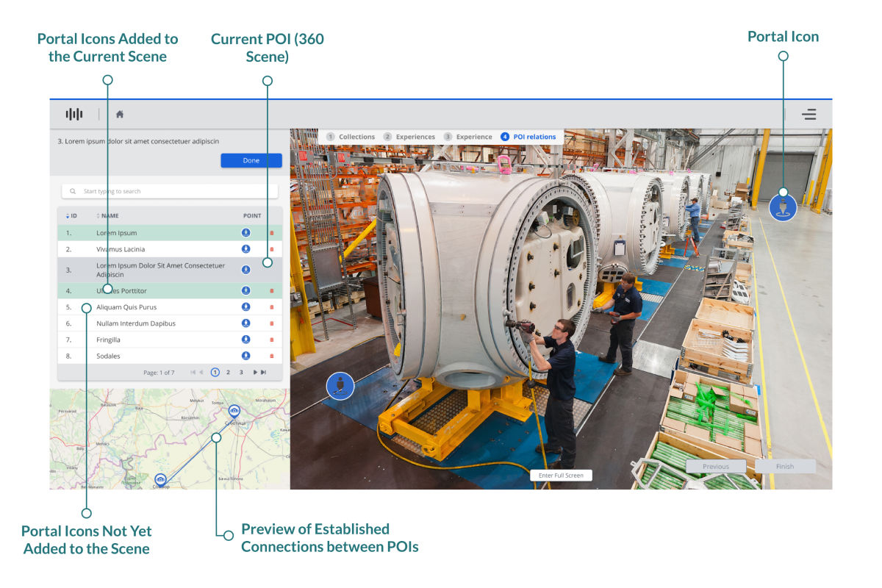Image resolution: width=882 pixels, height=588 pixels.
Task: Click the point icon for Lorem Ipsum row 1
Action: tap(245, 232)
